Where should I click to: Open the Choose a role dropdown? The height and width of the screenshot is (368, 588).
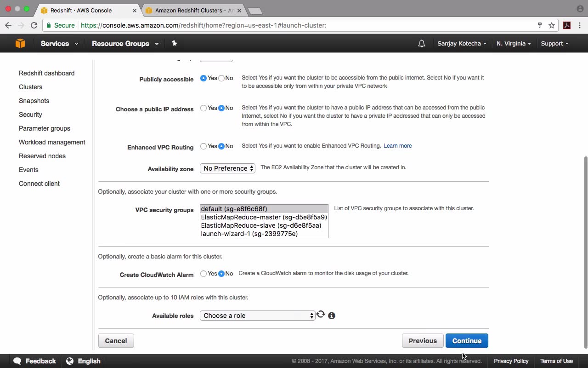click(258, 316)
